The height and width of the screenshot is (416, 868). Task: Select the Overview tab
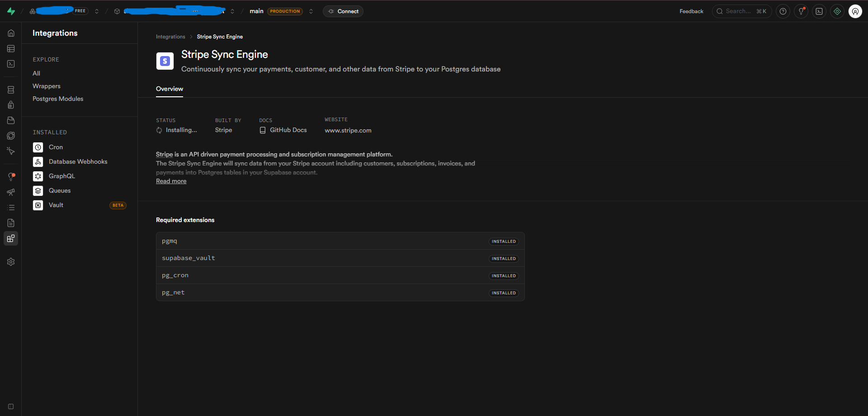point(170,89)
